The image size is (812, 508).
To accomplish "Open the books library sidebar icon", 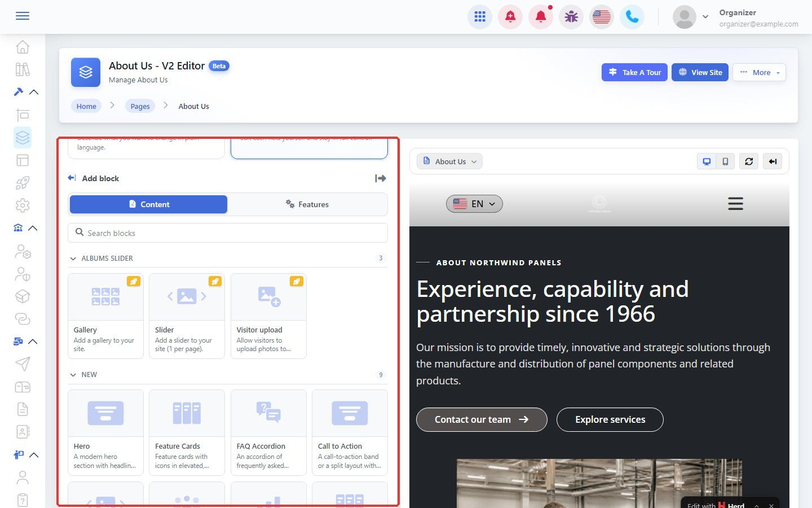I will tap(23, 69).
